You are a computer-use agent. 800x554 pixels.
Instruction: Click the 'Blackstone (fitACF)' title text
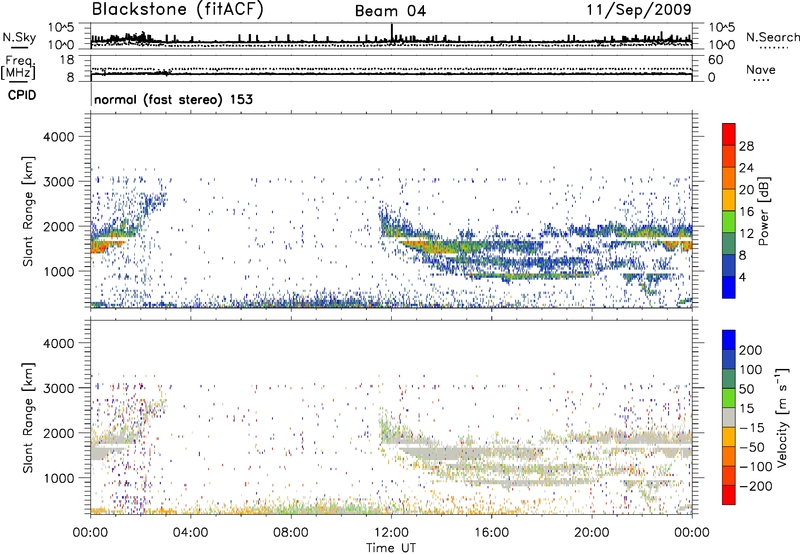coord(178,10)
